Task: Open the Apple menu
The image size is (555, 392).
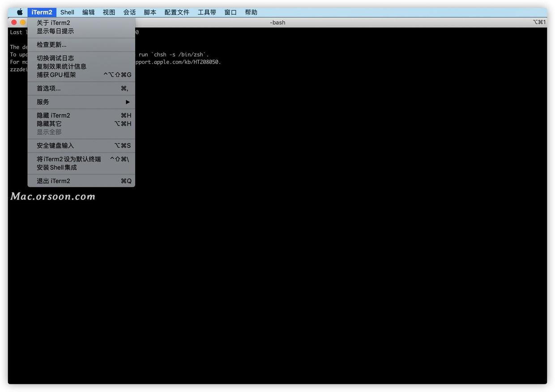Action: tap(19, 12)
